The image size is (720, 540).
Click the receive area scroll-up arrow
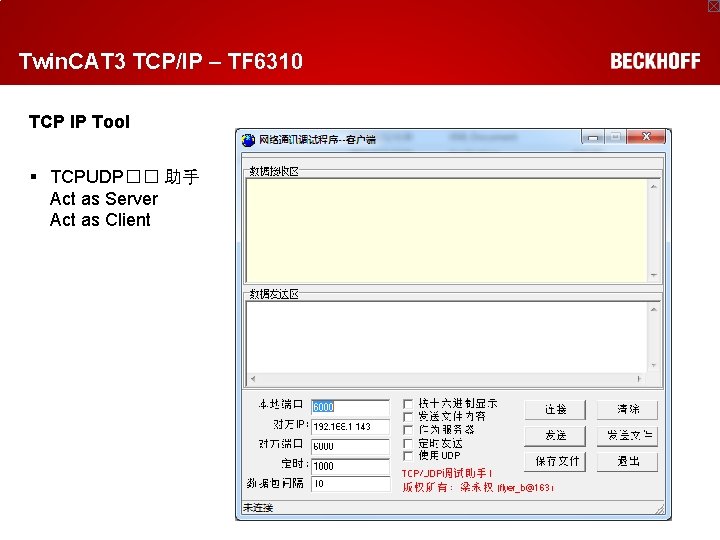click(653, 187)
